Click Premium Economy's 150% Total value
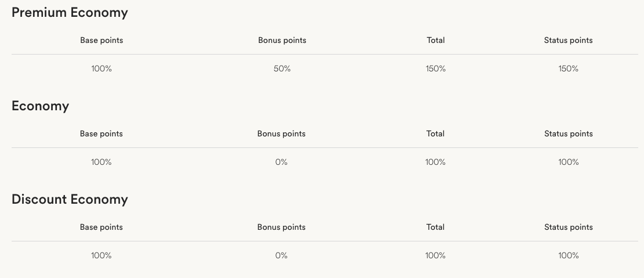The width and height of the screenshot is (644, 278). coord(436,69)
